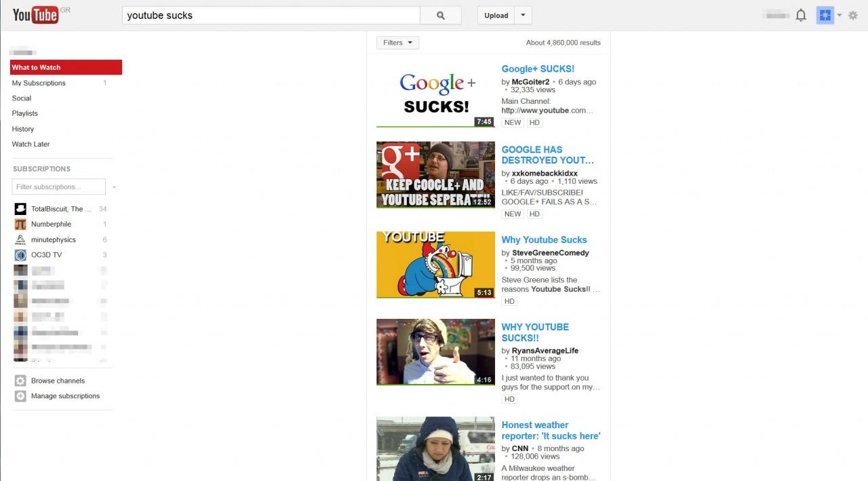Screen dimensions: 868x481
Task: Click the OC3D TV channel icon
Action: coord(20,255)
